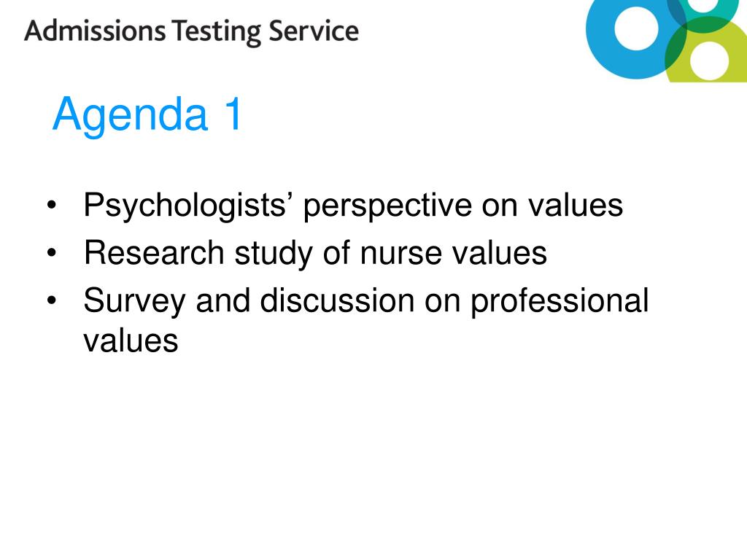Click the third bullet point marker
This screenshot has height=560, width=747.
click(x=52, y=300)
